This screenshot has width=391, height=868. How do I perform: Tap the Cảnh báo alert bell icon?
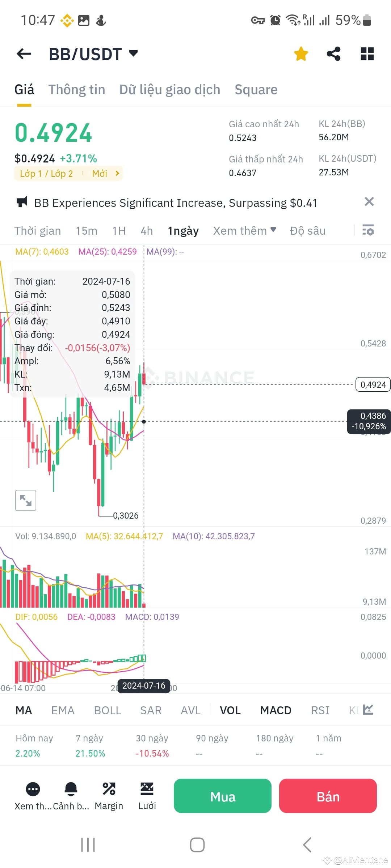(x=71, y=789)
